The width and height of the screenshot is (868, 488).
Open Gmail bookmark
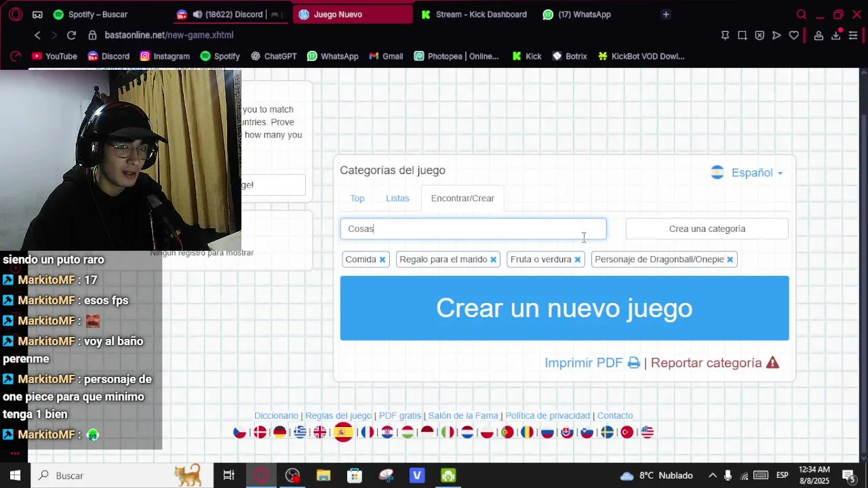(386, 56)
